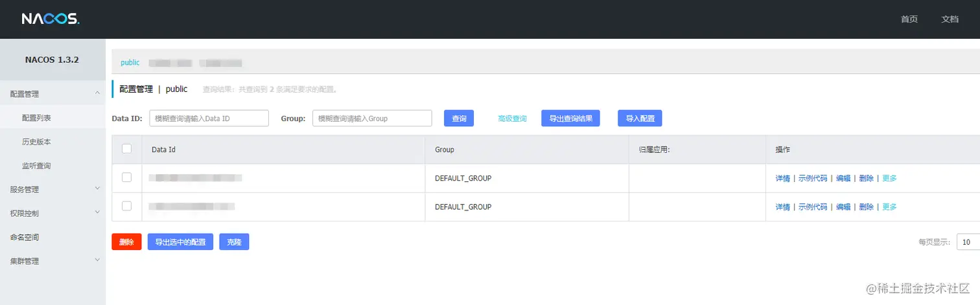Click DEFAULT_GROUP in the second row
This screenshot has width=980, height=305.
click(463, 207)
